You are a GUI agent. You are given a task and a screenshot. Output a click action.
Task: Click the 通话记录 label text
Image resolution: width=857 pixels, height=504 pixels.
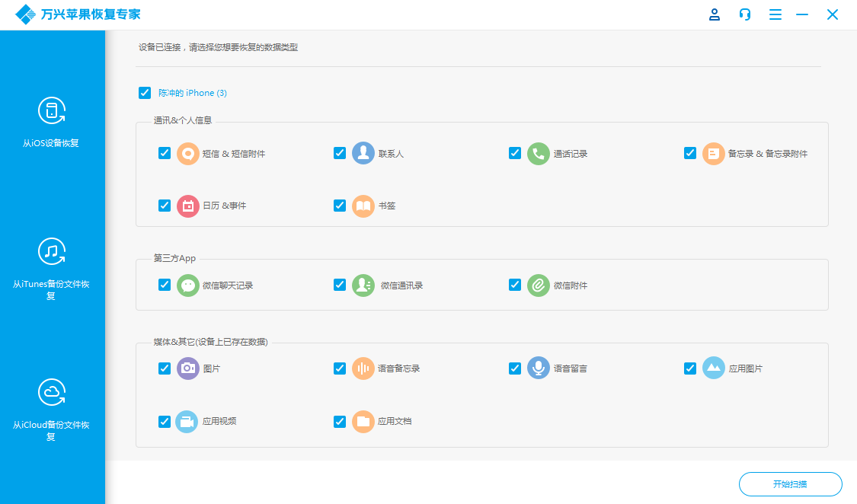[571, 154]
